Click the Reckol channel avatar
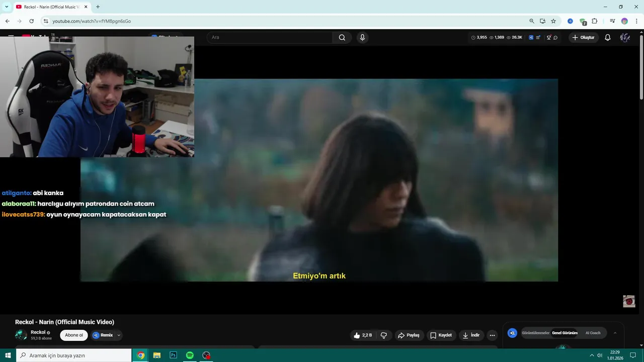644x362 pixels. tap(21, 335)
